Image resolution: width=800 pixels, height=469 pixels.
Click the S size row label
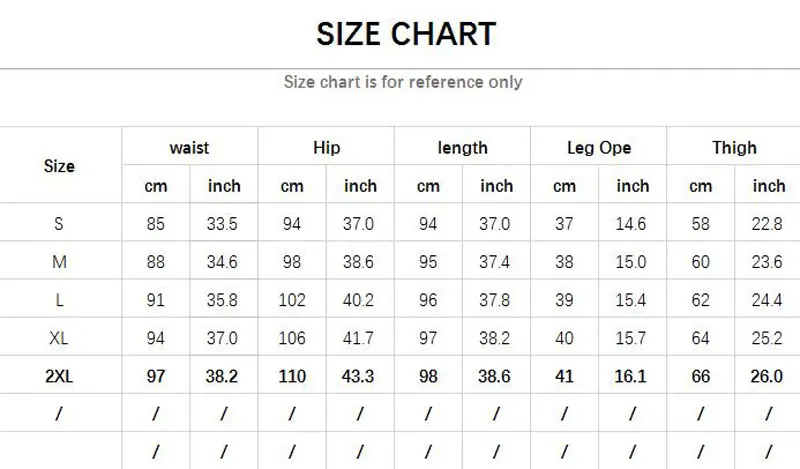coord(59,225)
